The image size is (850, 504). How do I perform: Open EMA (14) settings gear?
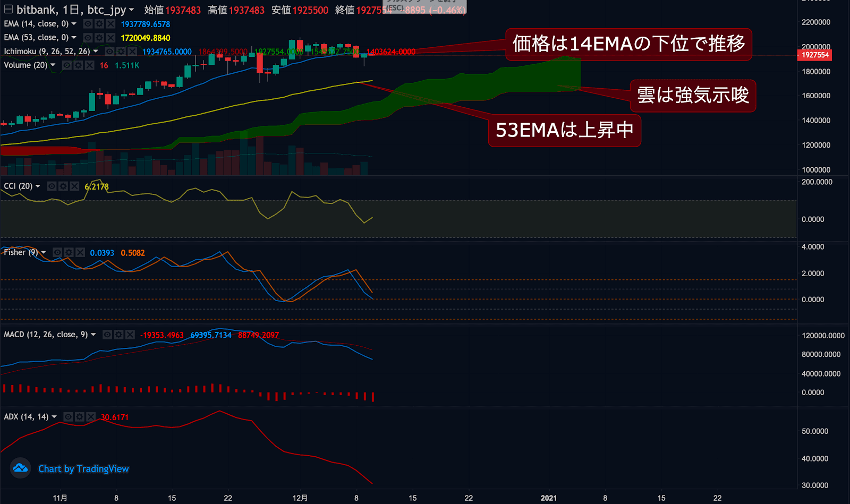point(99,24)
